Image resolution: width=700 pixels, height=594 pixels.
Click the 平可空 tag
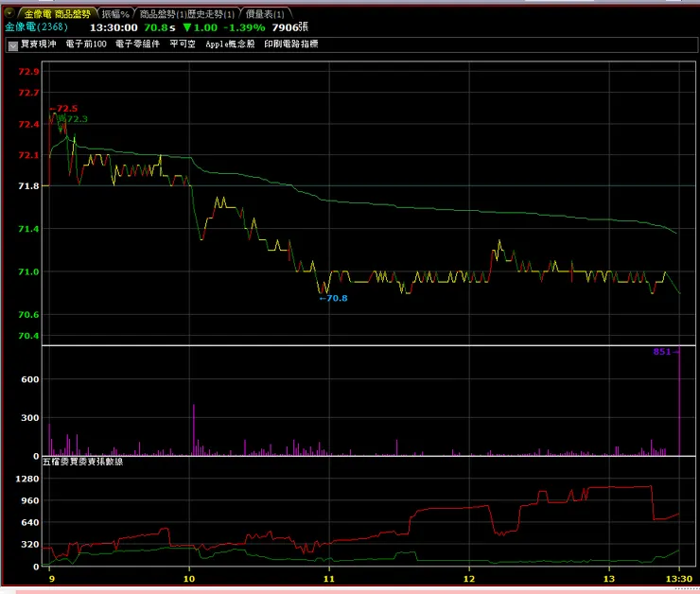pos(183,44)
